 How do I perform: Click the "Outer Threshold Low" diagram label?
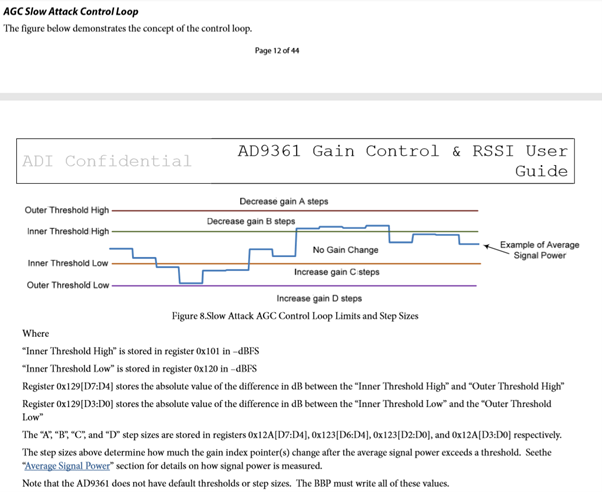click(x=67, y=285)
